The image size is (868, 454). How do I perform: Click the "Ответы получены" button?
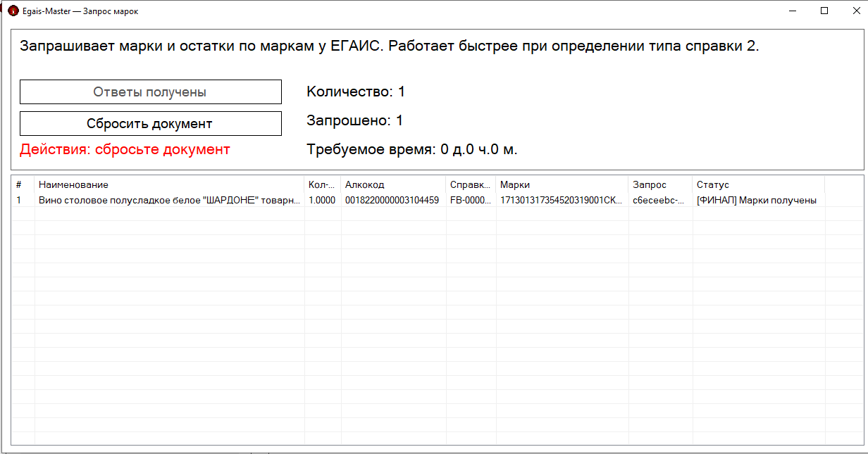(150, 92)
